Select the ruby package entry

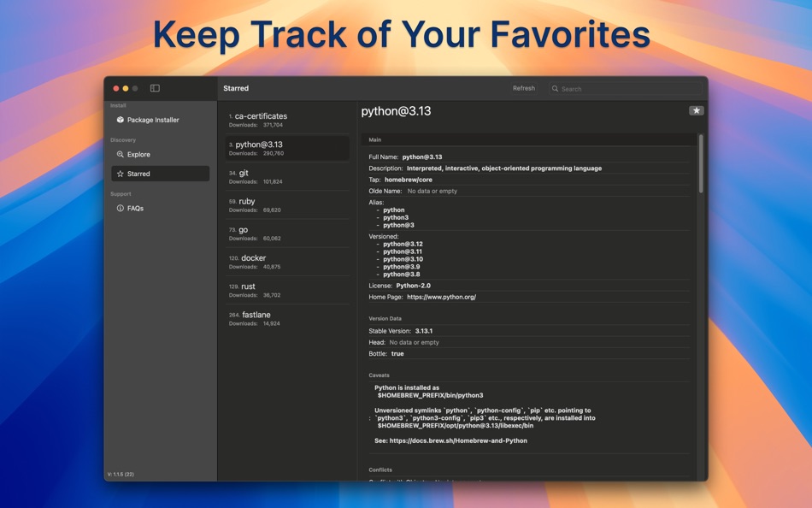(x=287, y=205)
